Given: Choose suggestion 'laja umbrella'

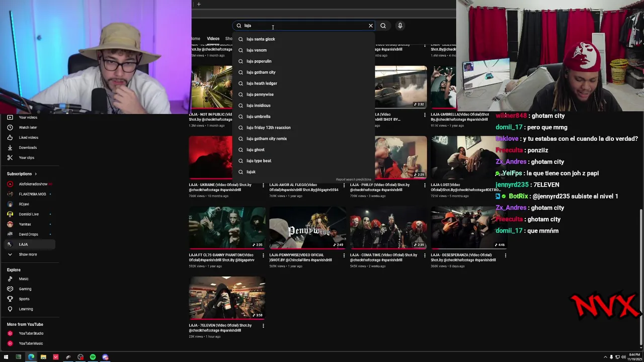Looking at the screenshot, I should tap(304, 117).
